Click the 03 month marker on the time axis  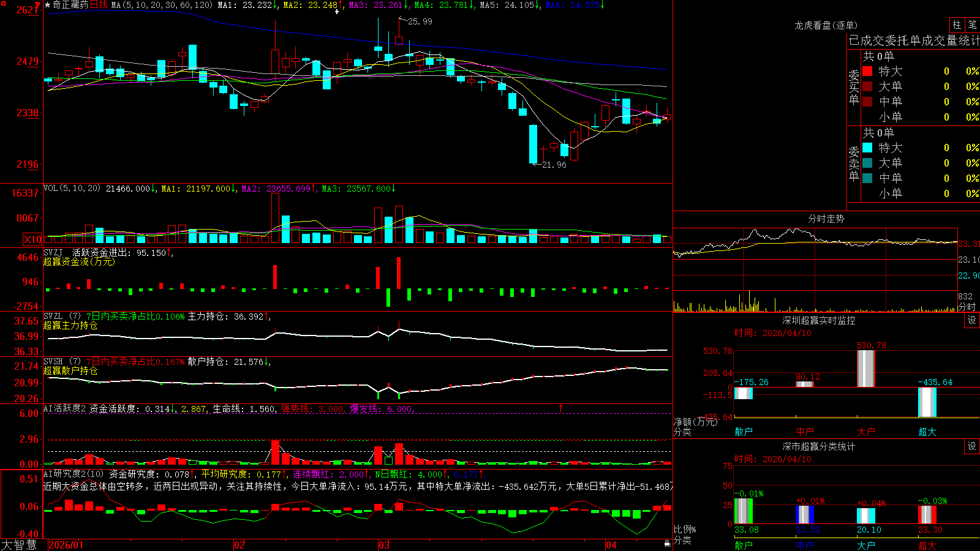tap(384, 545)
